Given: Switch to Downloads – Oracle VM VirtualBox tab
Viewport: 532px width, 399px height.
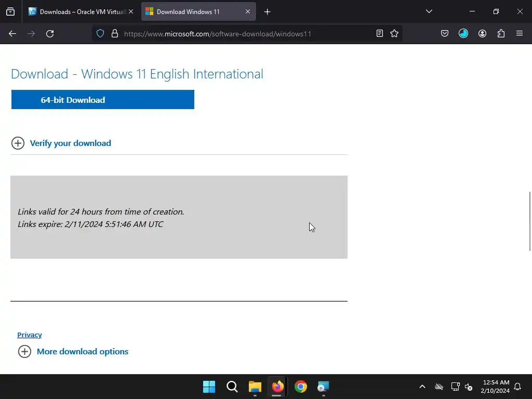Looking at the screenshot, I should [81, 12].
